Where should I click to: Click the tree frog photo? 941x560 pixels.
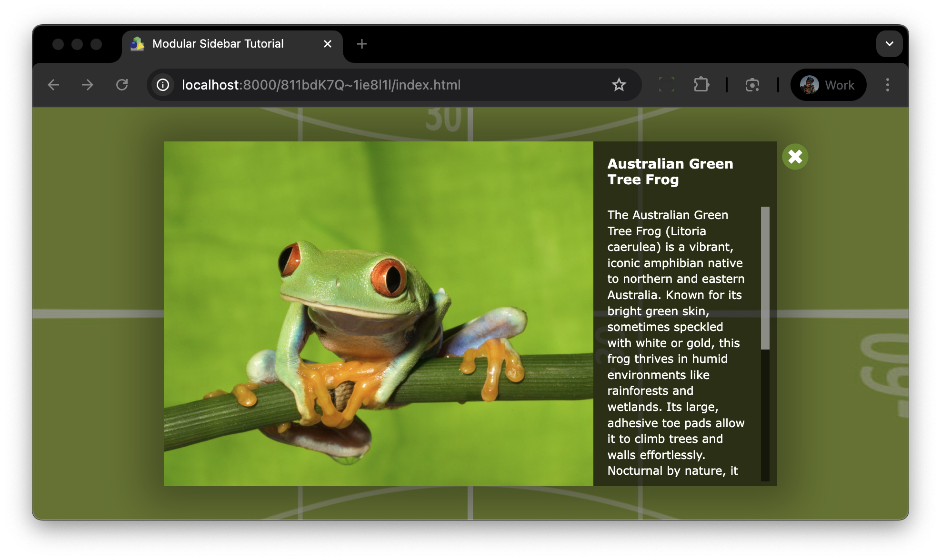pos(378,313)
